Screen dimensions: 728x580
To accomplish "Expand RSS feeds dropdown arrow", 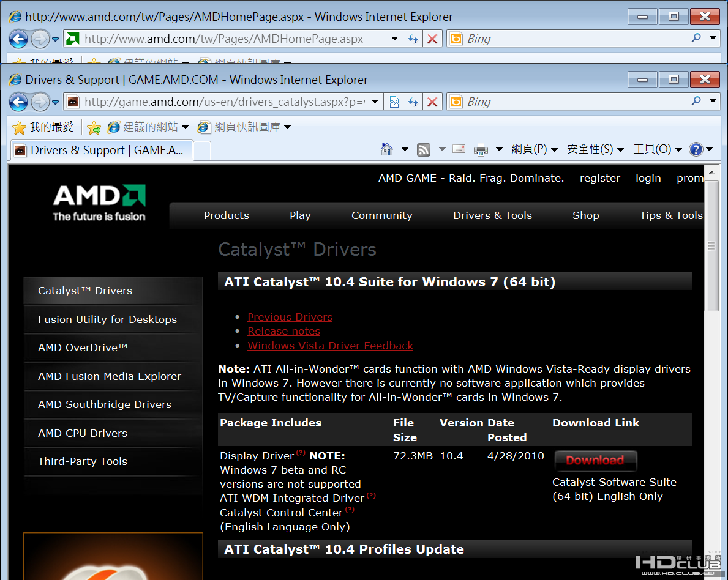I will [442, 149].
